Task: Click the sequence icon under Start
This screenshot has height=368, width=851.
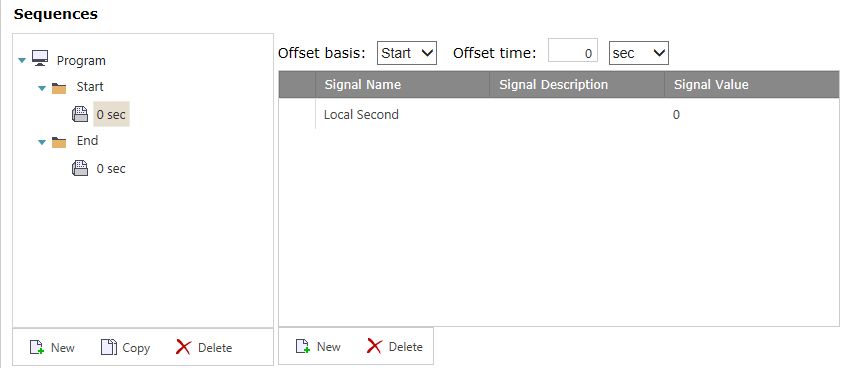Action: tap(80, 114)
